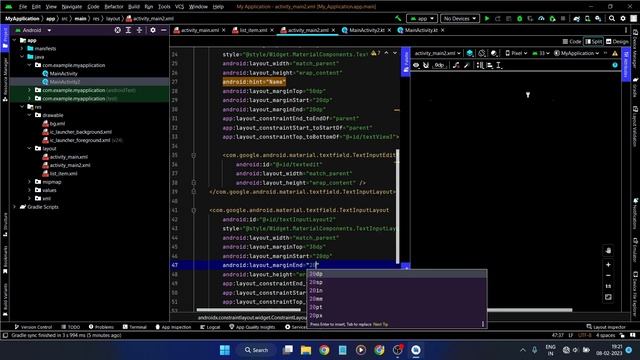The width and height of the screenshot is (640, 360).
Task: Run the app with green play button
Action: pyautogui.click(x=487, y=18)
